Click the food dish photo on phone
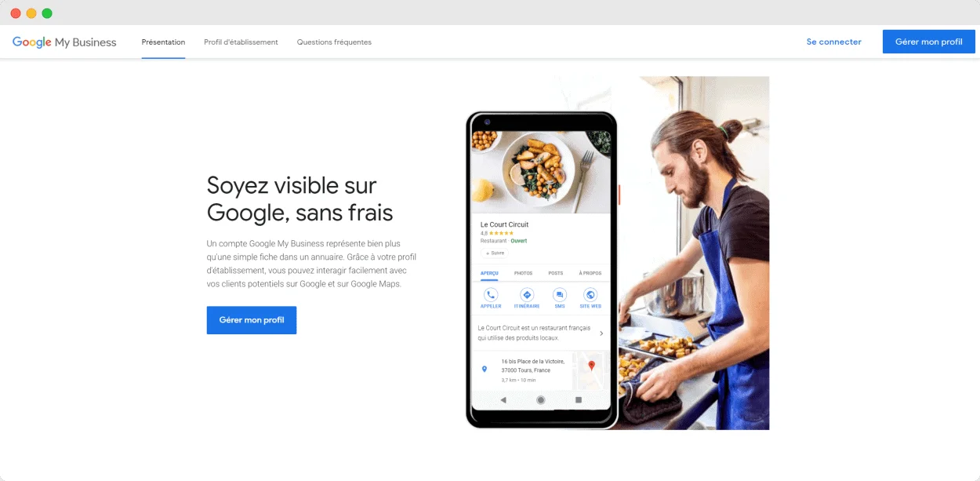This screenshot has height=481, width=980. point(540,171)
